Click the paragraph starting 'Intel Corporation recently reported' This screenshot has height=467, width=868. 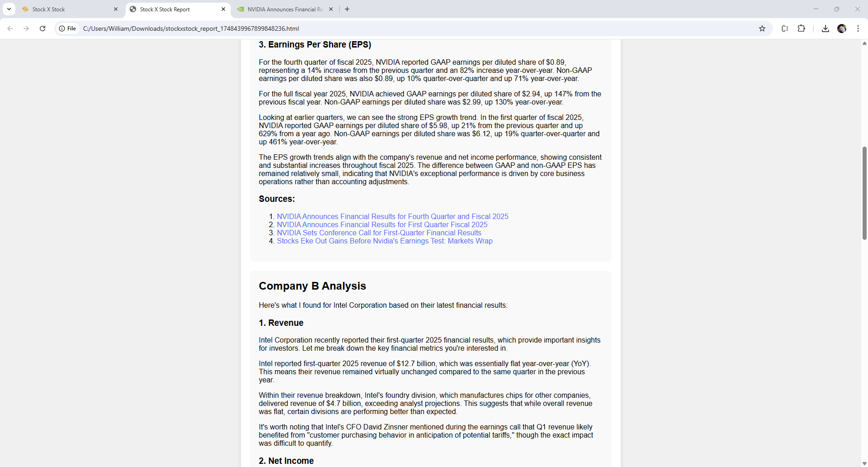coord(429,344)
